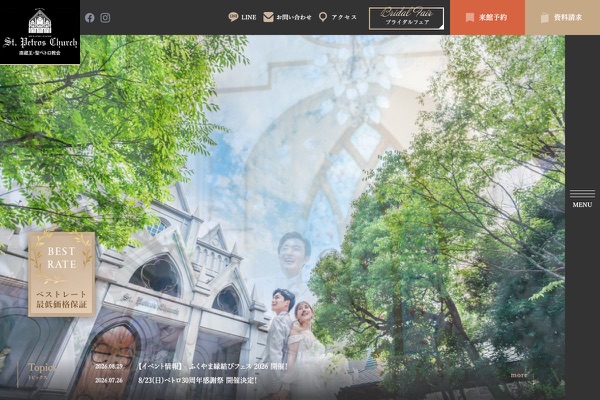The width and height of the screenshot is (600, 400).
Task: Open the Facebook page icon
Action: [90, 18]
